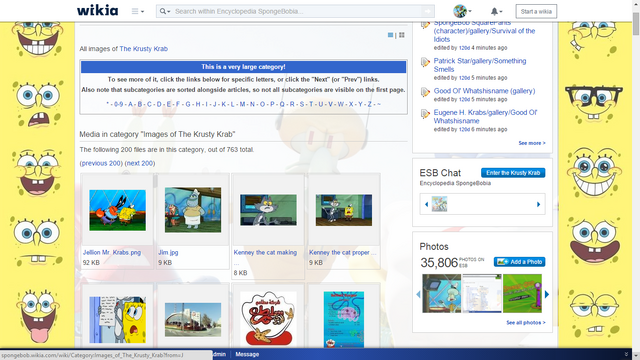Open Survival of the Idiots gallery link
This screenshot has width=640, height=360.
click(x=484, y=31)
